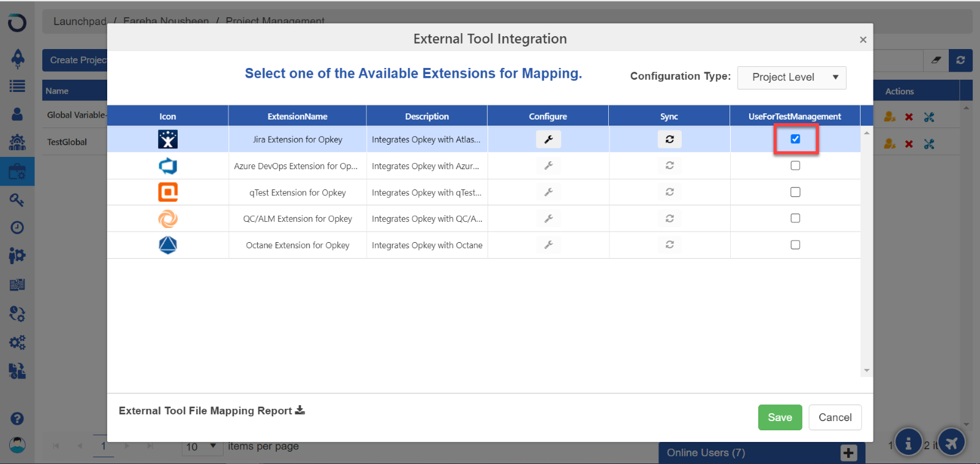Click the Jira Extension configure wrench icon
The width and height of the screenshot is (980, 464).
[x=548, y=140]
